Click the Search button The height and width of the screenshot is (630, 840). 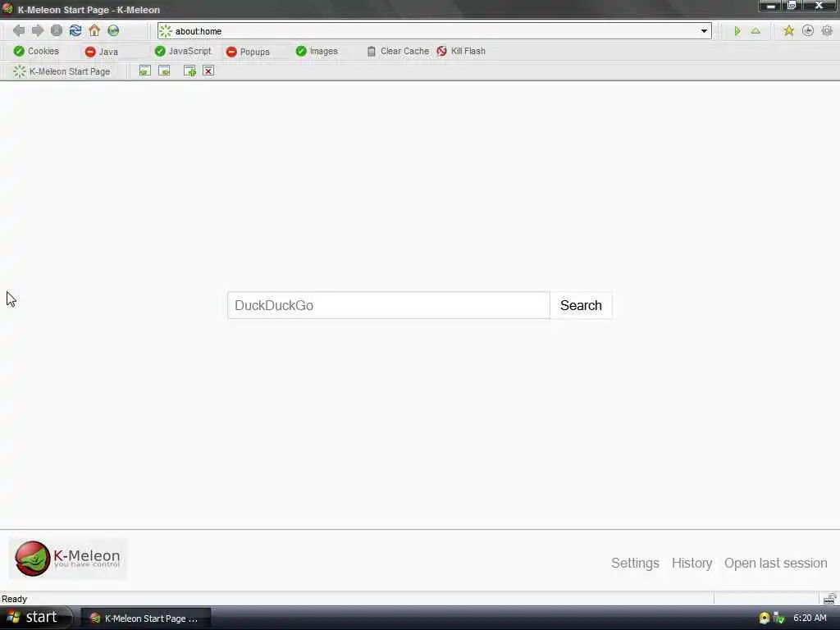coord(581,305)
